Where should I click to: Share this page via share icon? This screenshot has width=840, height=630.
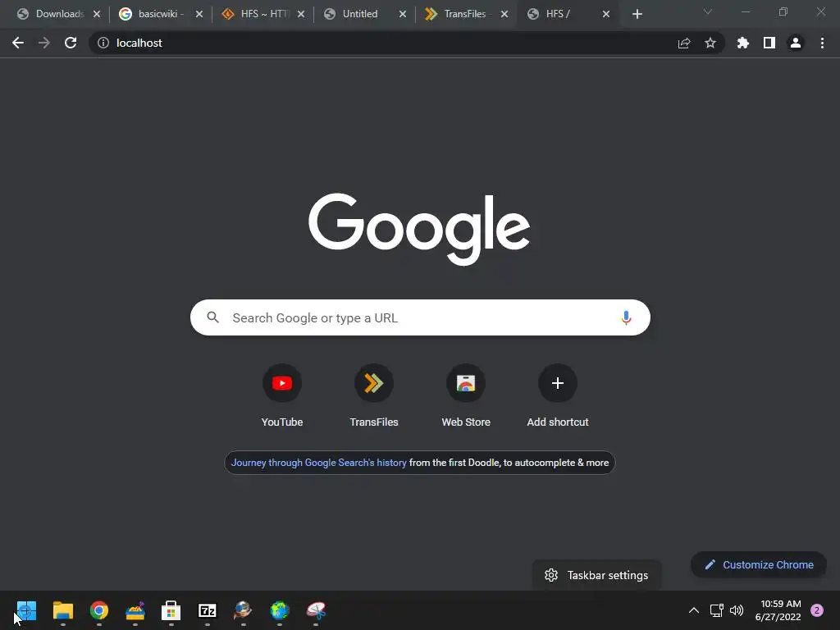(684, 43)
